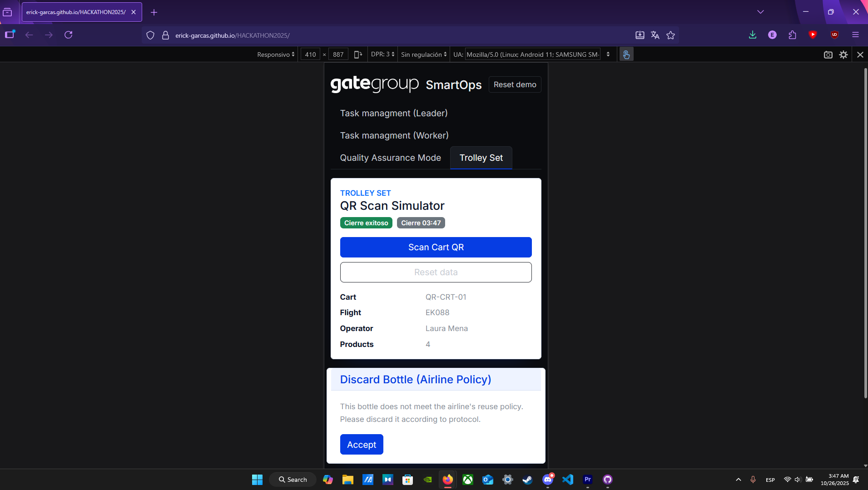Open the Firefox downloads icon

(x=753, y=35)
